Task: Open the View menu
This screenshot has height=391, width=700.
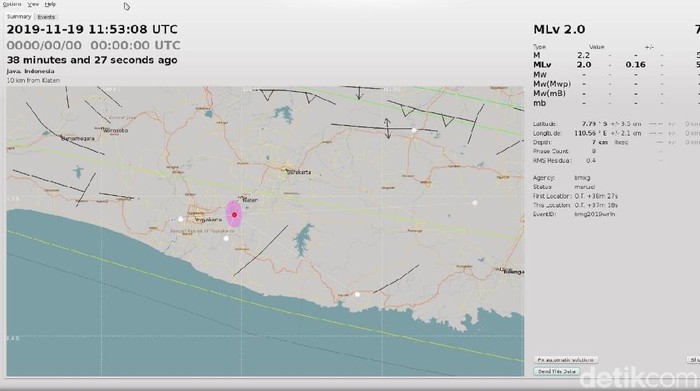Action: click(x=33, y=4)
